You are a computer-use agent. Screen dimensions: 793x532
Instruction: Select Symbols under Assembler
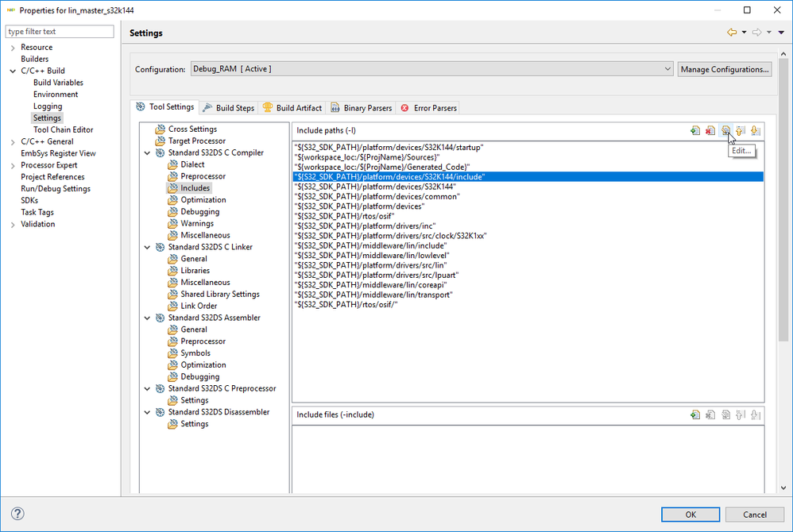tap(195, 353)
